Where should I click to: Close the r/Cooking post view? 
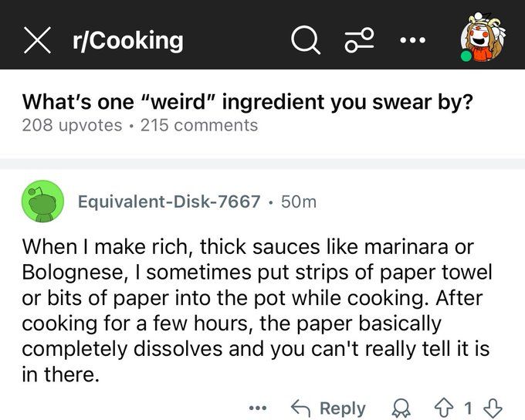[x=37, y=40]
